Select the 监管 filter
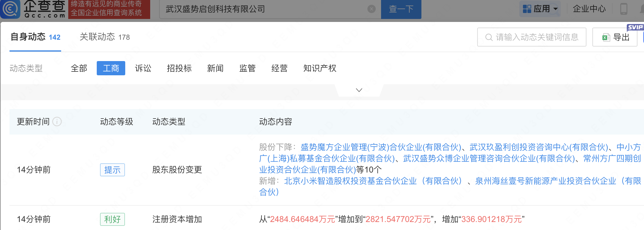 click(x=248, y=68)
